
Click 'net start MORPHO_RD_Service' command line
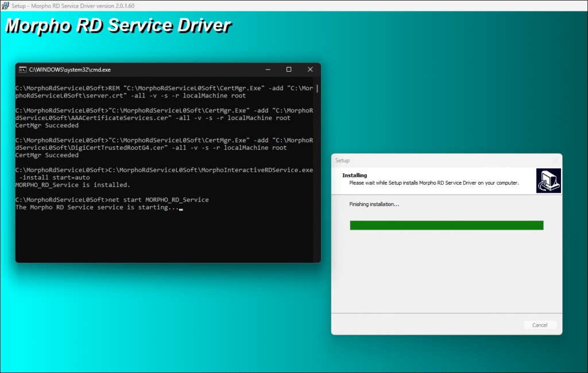[x=112, y=200]
